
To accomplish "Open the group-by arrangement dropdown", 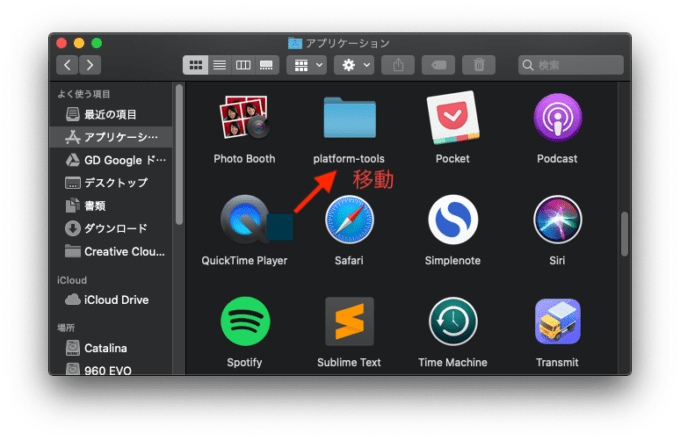I will (x=307, y=65).
